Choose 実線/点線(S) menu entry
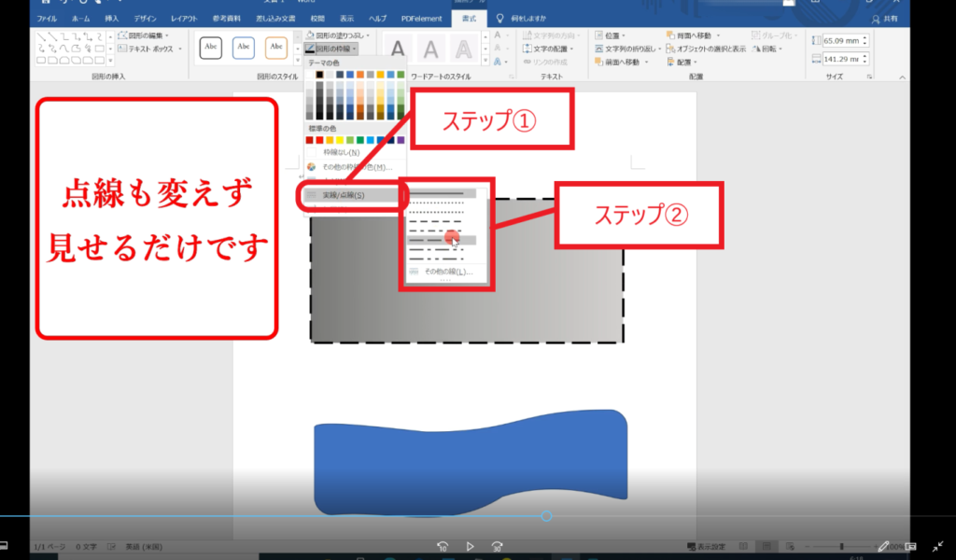956x560 pixels. tap(343, 196)
